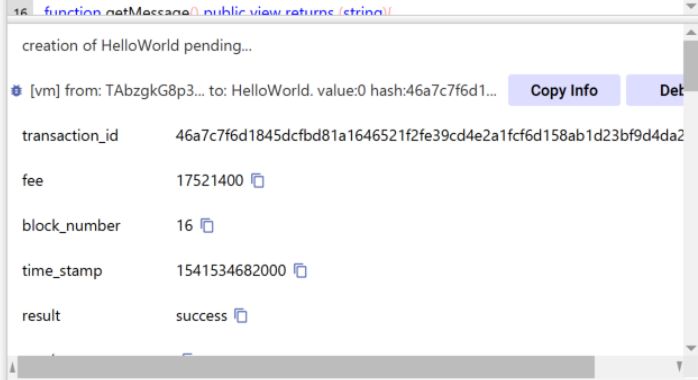The width and height of the screenshot is (698, 380).
Task: Select the success result text
Action: [202, 316]
